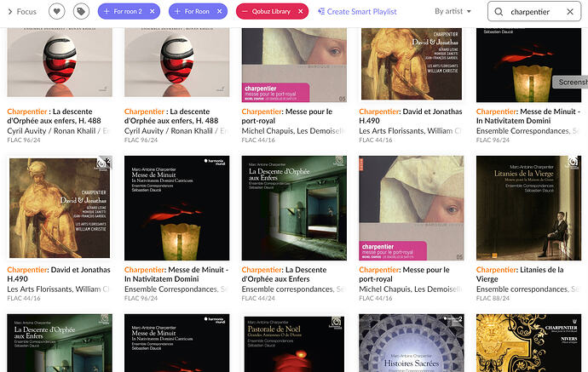Screen dimensions: 588x372
Task: Open fully visible Messe pour le port-royal cover
Action: [x=412, y=208]
